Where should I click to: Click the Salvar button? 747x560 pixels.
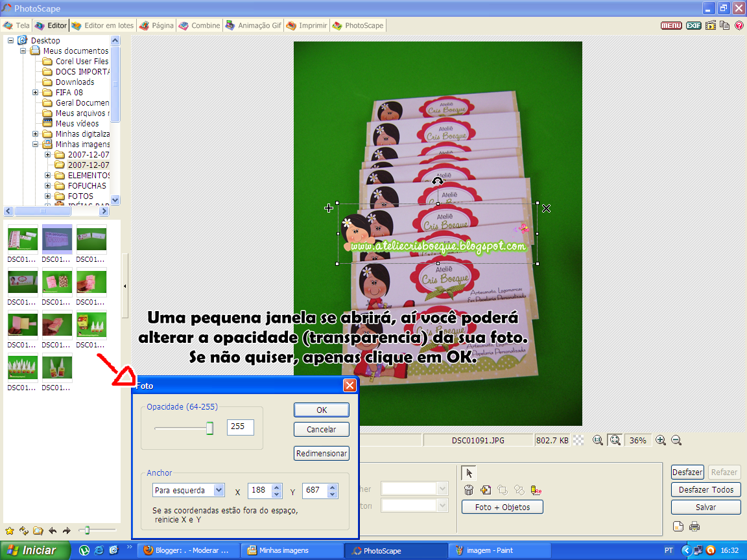(x=706, y=507)
